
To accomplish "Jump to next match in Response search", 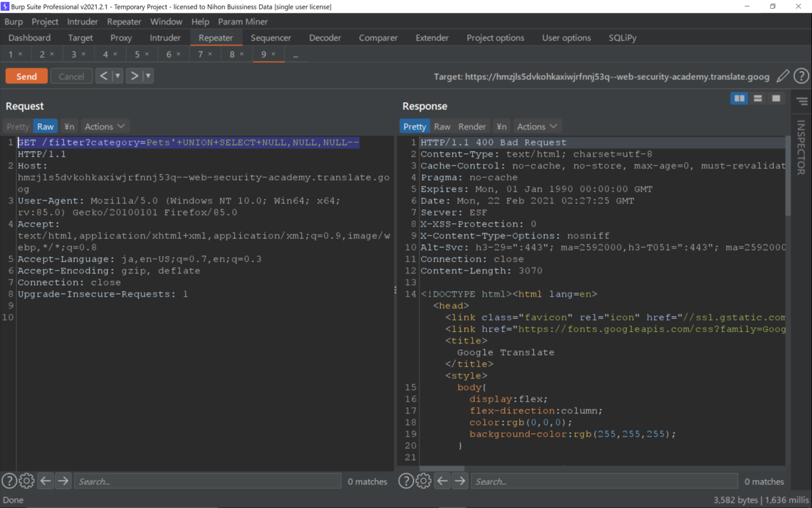I will tap(460, 481).
